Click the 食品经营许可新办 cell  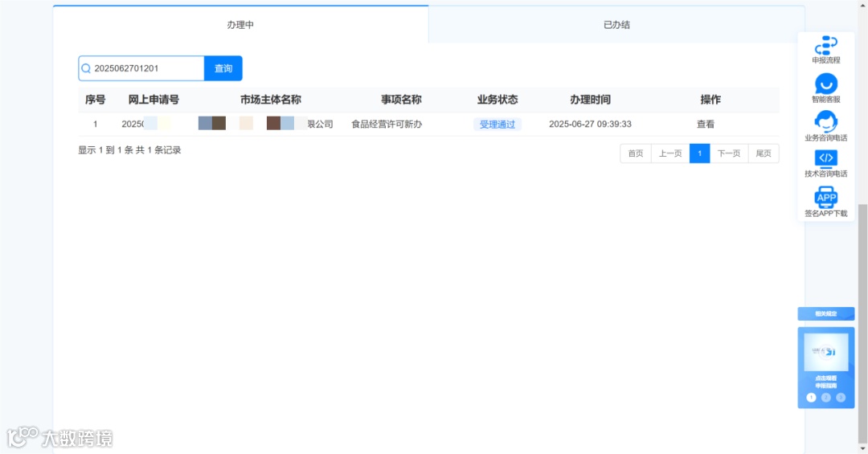(x=387, y=124)
